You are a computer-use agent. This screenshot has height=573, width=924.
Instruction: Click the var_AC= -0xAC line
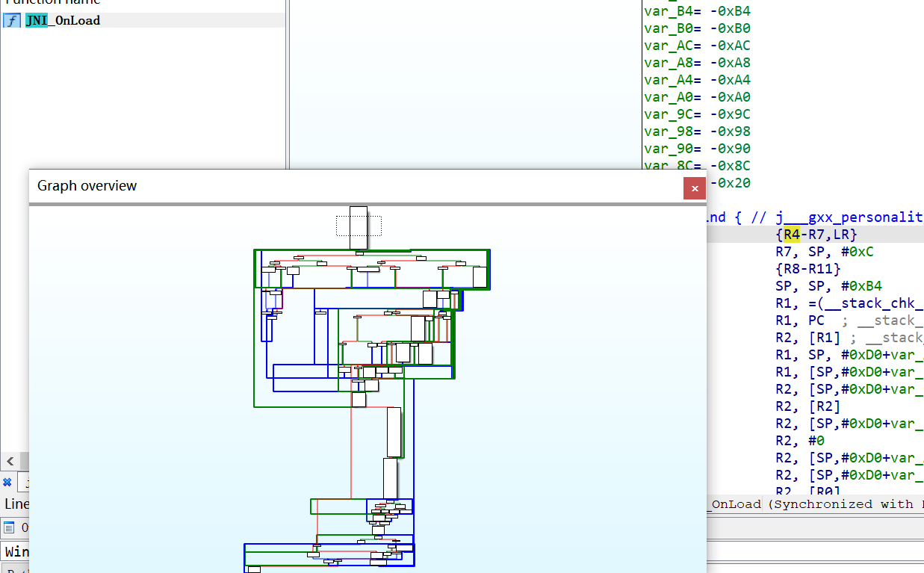coord(697,46)
